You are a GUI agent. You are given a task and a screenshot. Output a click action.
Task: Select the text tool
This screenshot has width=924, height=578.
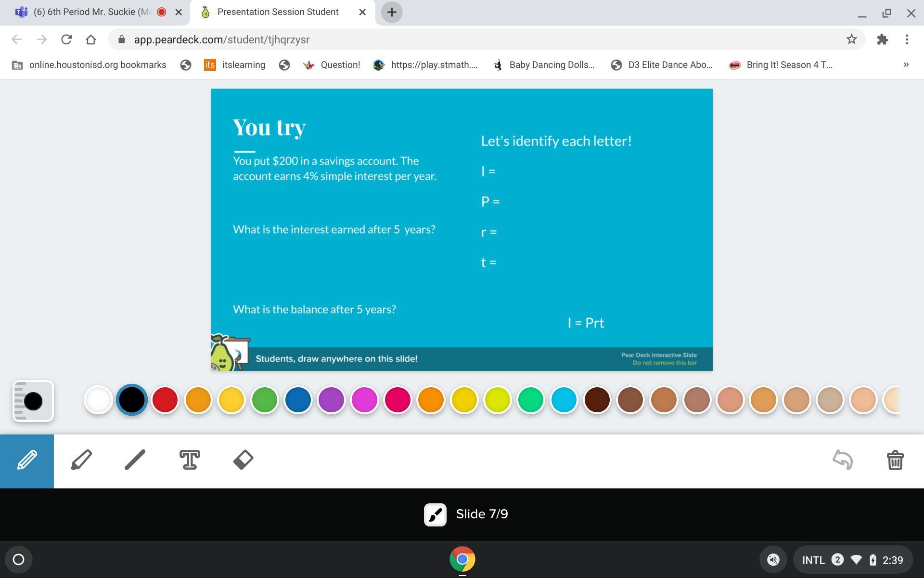pos(190,460)
